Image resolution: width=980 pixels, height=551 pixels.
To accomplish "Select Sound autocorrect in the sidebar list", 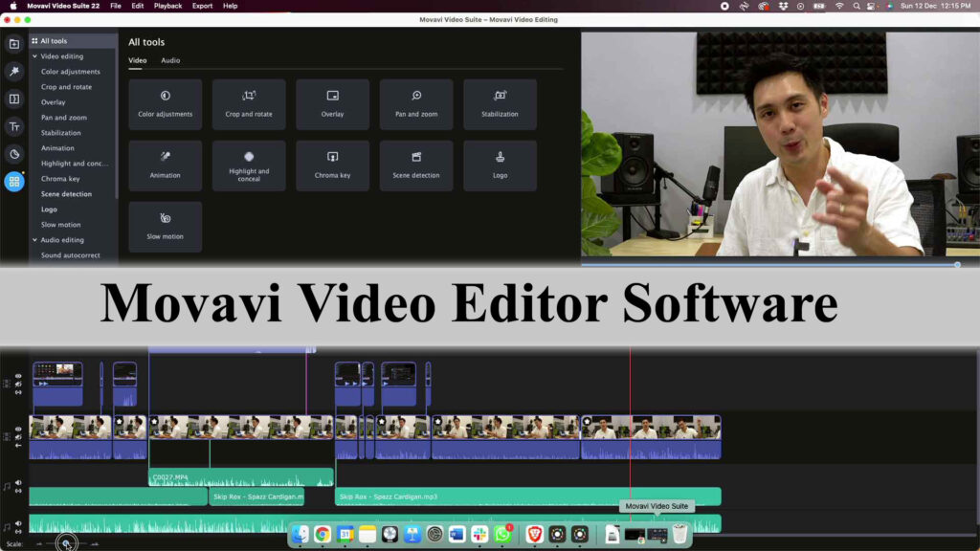I will coord(70,255).
